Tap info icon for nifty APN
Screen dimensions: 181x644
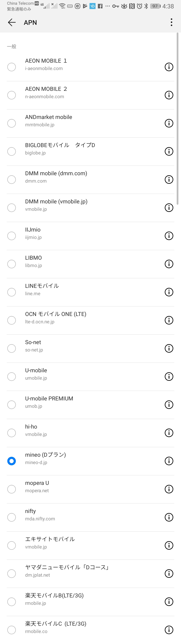tap(169, 517)
